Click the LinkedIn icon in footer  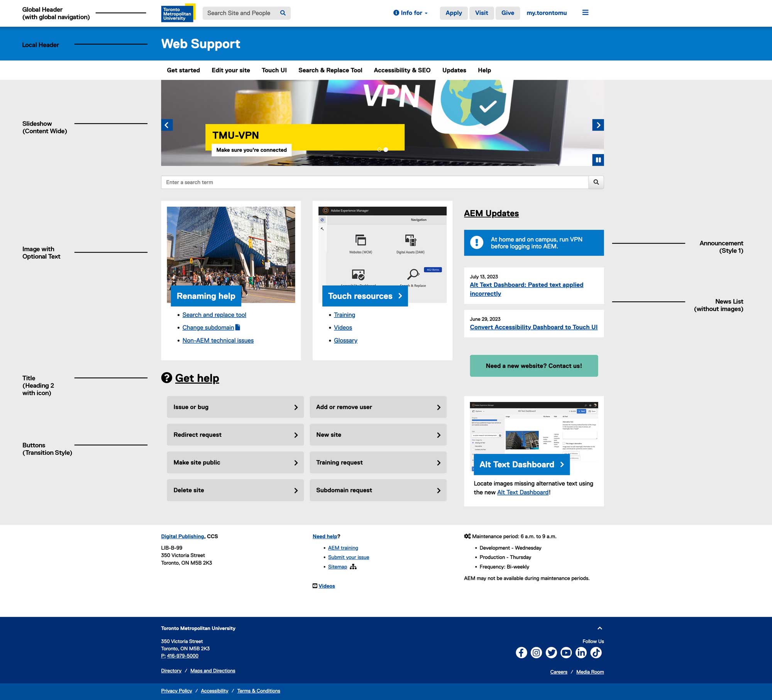[x=581, y=653]
